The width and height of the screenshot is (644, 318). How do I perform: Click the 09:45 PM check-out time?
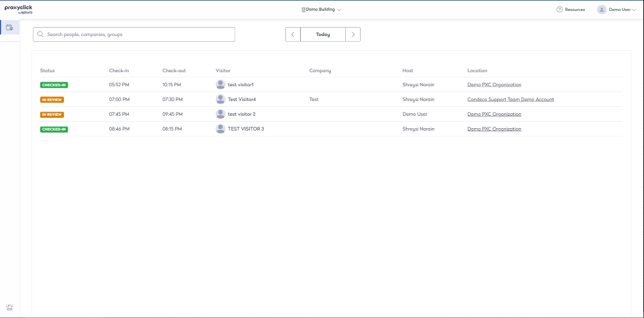click(x=173, y=114)
